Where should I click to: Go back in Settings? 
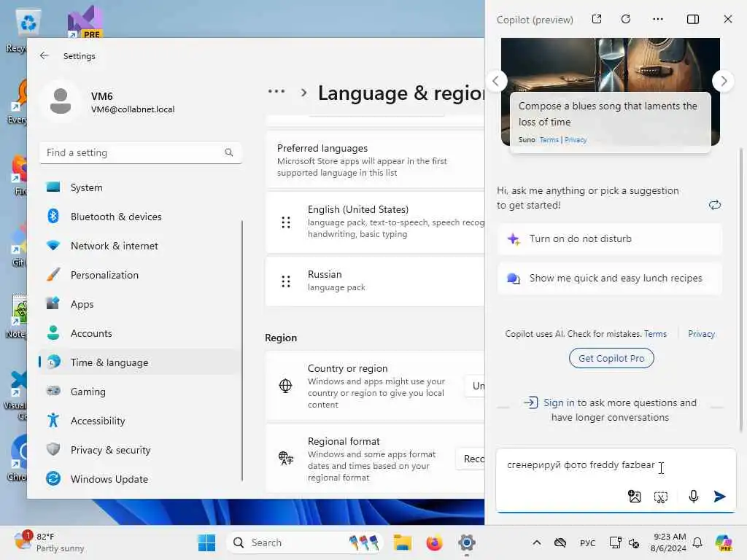click(x=44, y=55)
